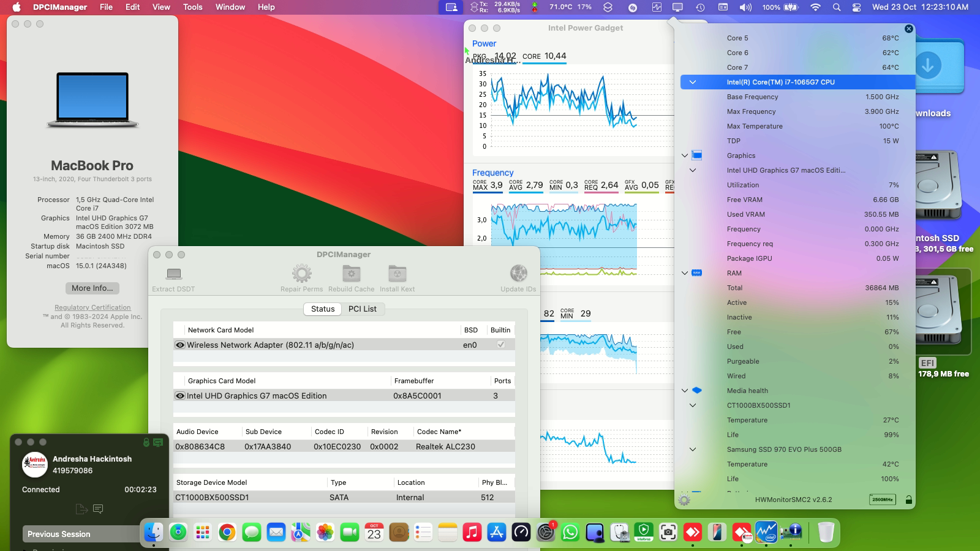Collapse the RAM section in HWMonitorSMC2
The width and height of the screenshot is (980, 551).
click(x=685, y=273)
